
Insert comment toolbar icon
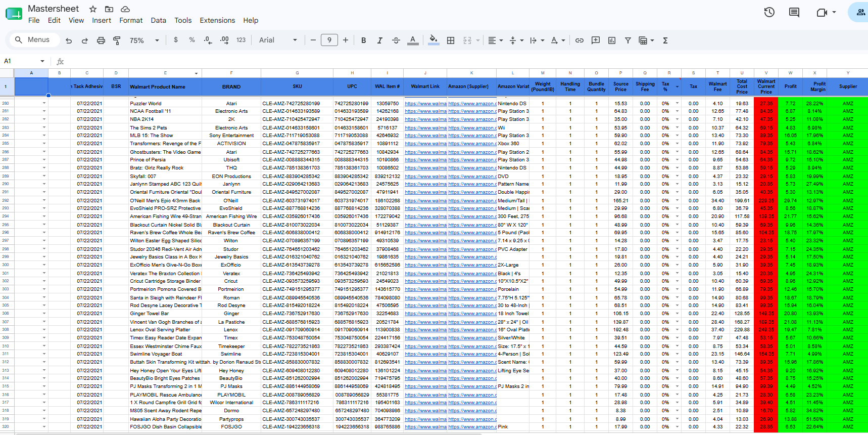[x=596, y=40]
